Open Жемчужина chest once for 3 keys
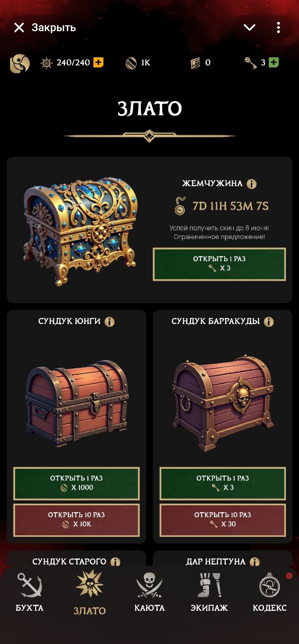This screenshot has height=644, width=299. (220, 264)
